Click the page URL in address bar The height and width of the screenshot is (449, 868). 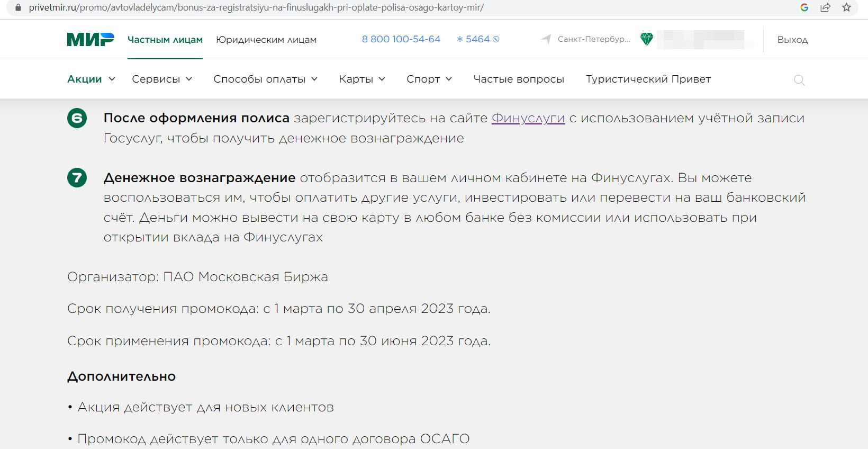256,8
